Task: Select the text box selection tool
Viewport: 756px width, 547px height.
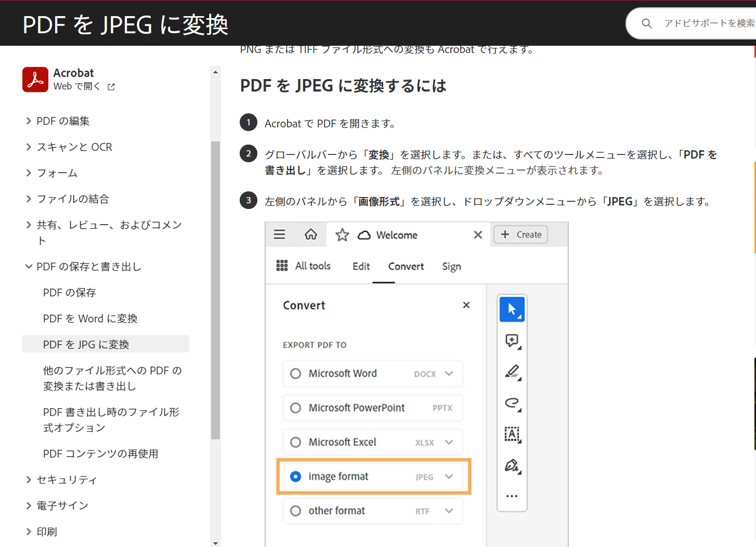Action: pyautogui.click(x=513, y=434)
